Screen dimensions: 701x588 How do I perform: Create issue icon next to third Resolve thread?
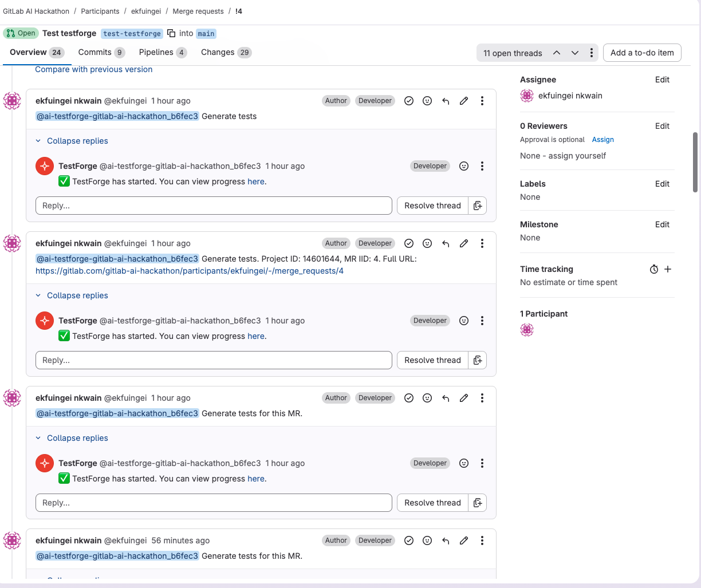click(x=478, y=503)
